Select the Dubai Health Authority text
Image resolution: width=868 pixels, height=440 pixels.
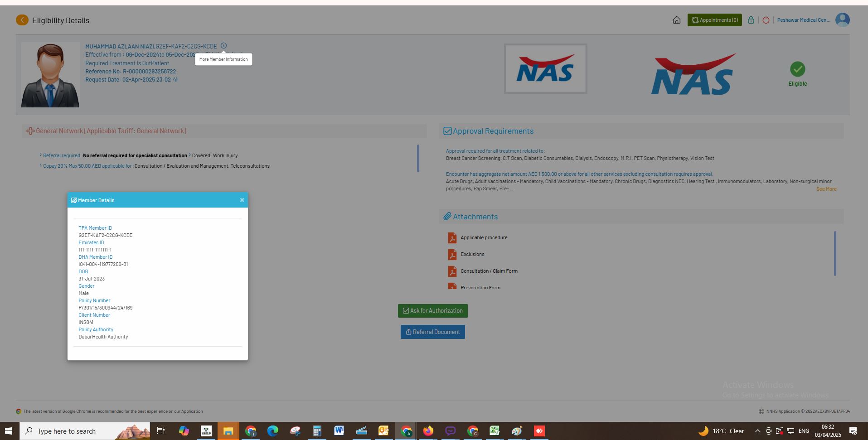tap(103, 337)
